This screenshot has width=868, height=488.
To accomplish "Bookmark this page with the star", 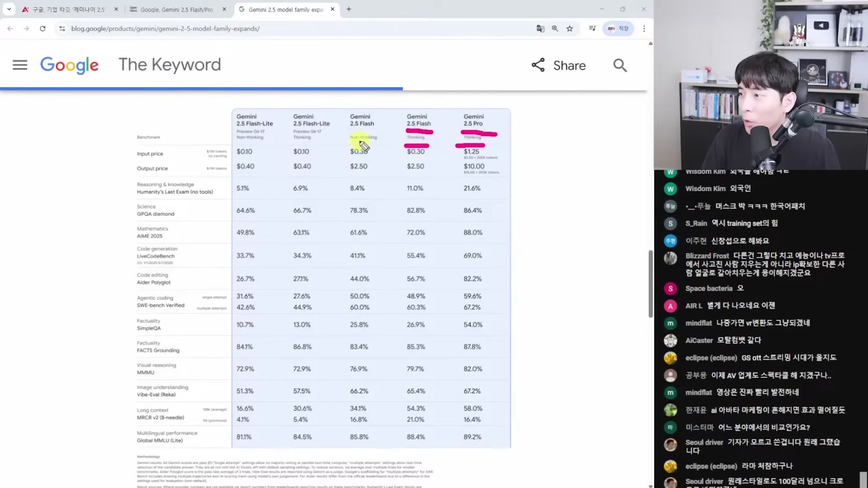I will pyautogui.click(x=570, y=28).
